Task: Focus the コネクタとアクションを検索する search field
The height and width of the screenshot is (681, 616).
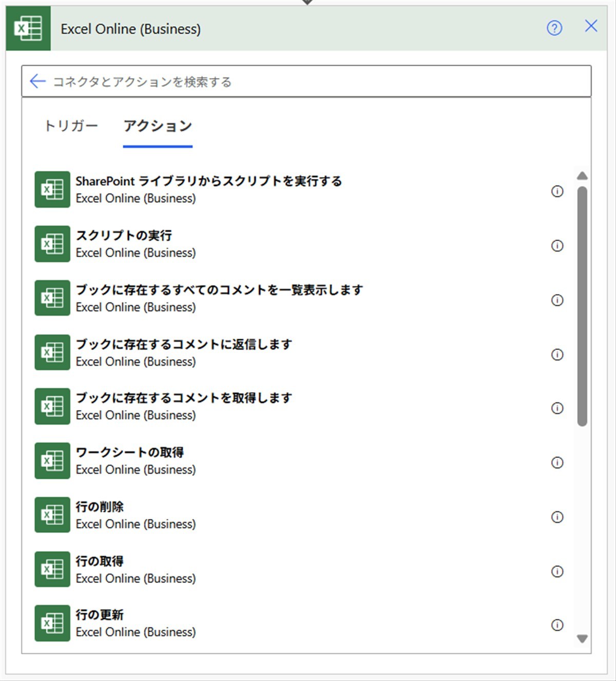Action: click(x=306, y=81)
